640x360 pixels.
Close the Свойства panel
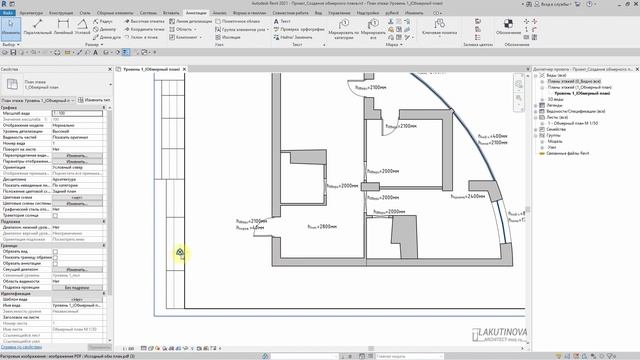click(x=110, y=69)
